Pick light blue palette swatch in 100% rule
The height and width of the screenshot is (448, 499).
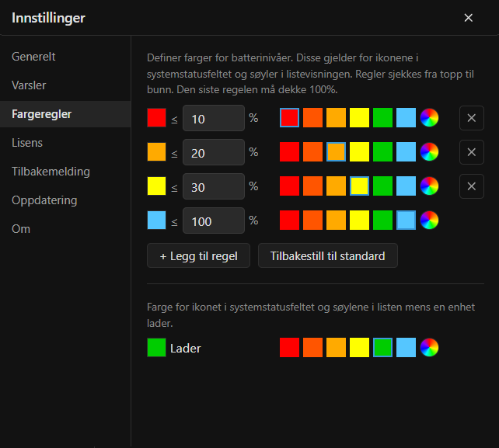(x=406, y=220)
